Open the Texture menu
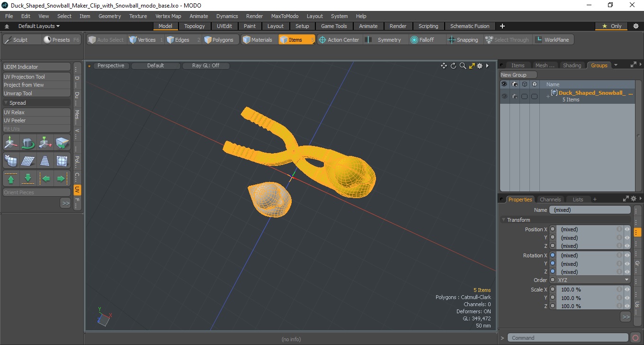This screenshot has width=644, height=345. click(x=138, y=16)
